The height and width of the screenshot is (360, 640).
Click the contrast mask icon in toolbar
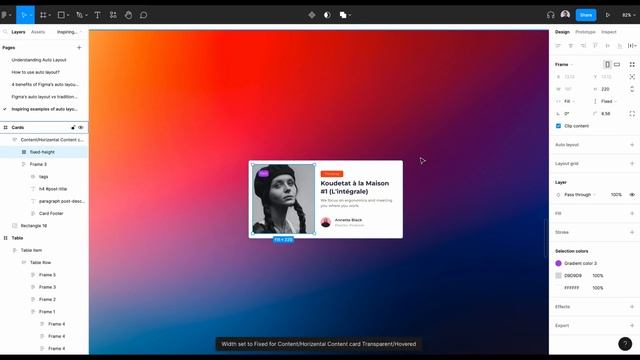click(x=327, y=15)
